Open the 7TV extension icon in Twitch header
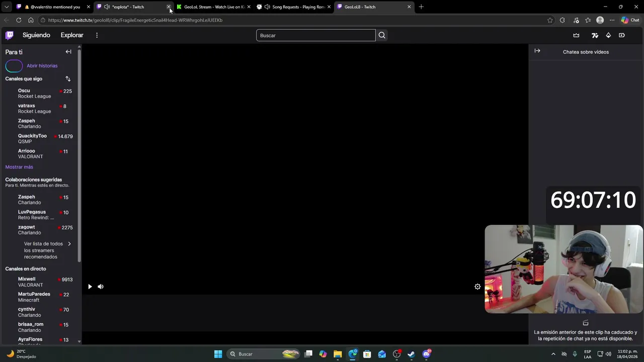644x362 pixels. (x=595, y=35)
